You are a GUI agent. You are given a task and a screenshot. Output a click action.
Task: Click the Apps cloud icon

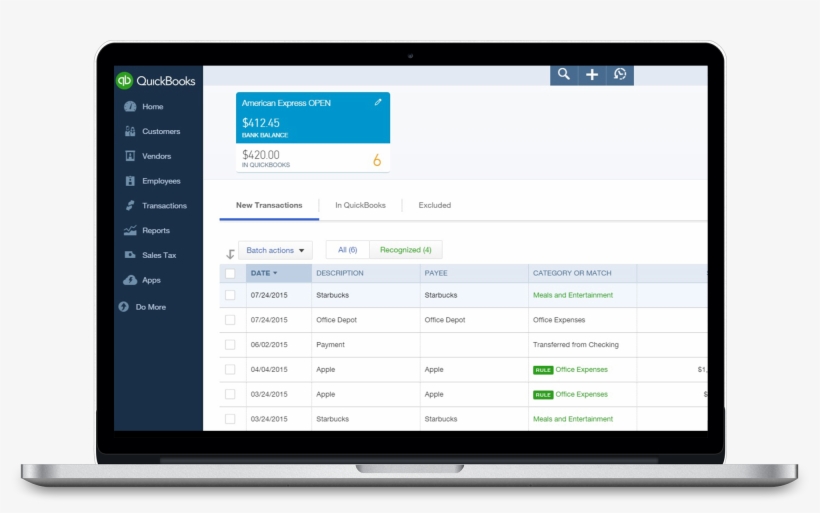(130, 280)
